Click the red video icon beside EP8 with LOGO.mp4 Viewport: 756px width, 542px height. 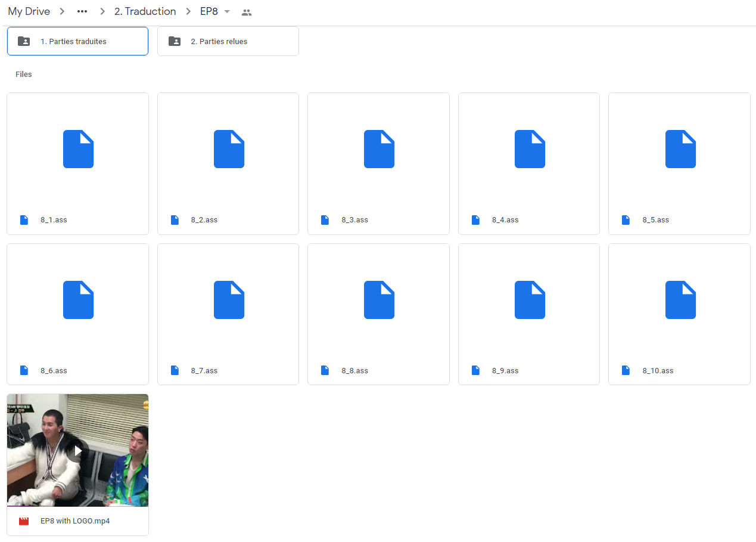pyautogui.click(x=24, y=521)
